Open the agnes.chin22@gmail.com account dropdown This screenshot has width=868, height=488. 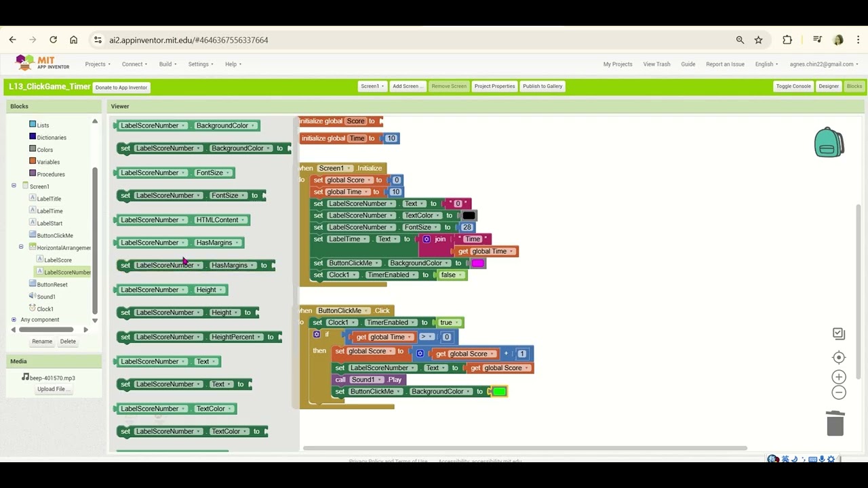(x=824, y=64)
